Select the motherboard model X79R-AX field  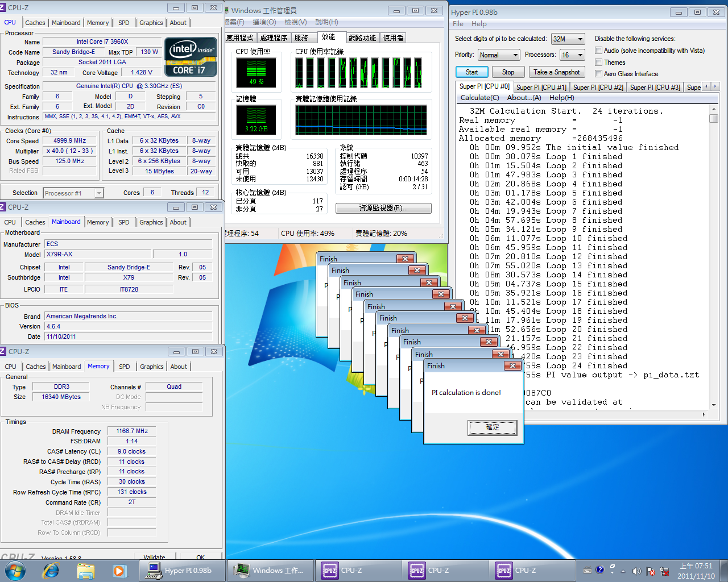tap(98, 254)
